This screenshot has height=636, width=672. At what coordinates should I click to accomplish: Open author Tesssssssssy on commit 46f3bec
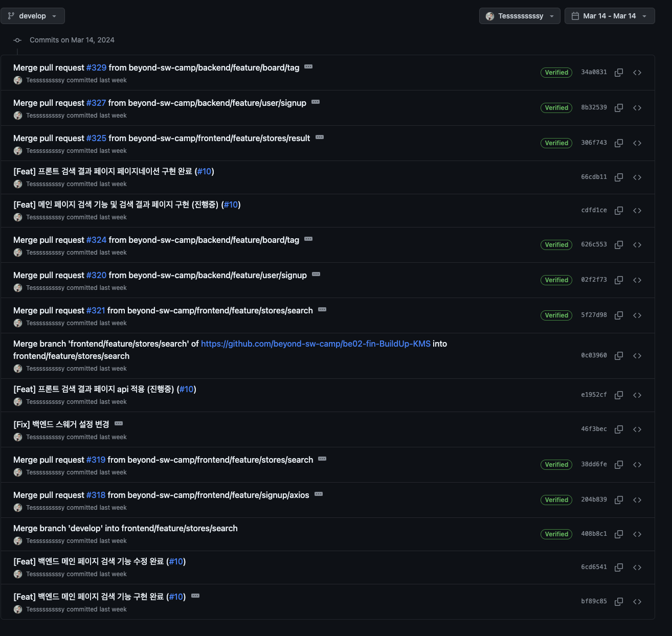tap(45, 437)
